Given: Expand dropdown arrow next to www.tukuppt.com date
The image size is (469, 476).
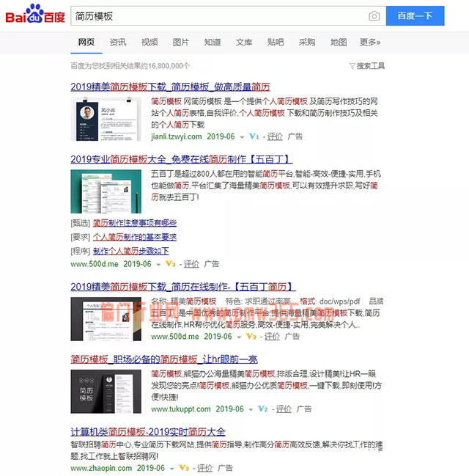Looking at the screenshot, I should (x=251, y=409).
